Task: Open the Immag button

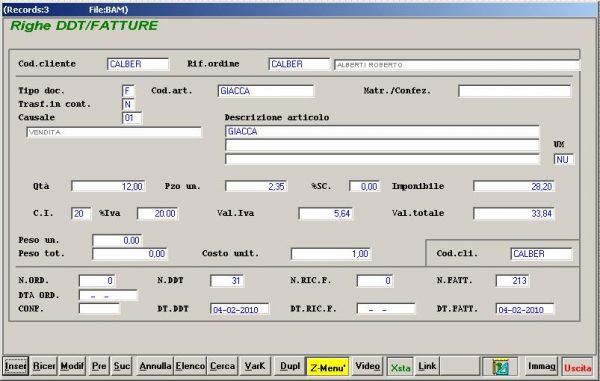Action: pos(541,366)
